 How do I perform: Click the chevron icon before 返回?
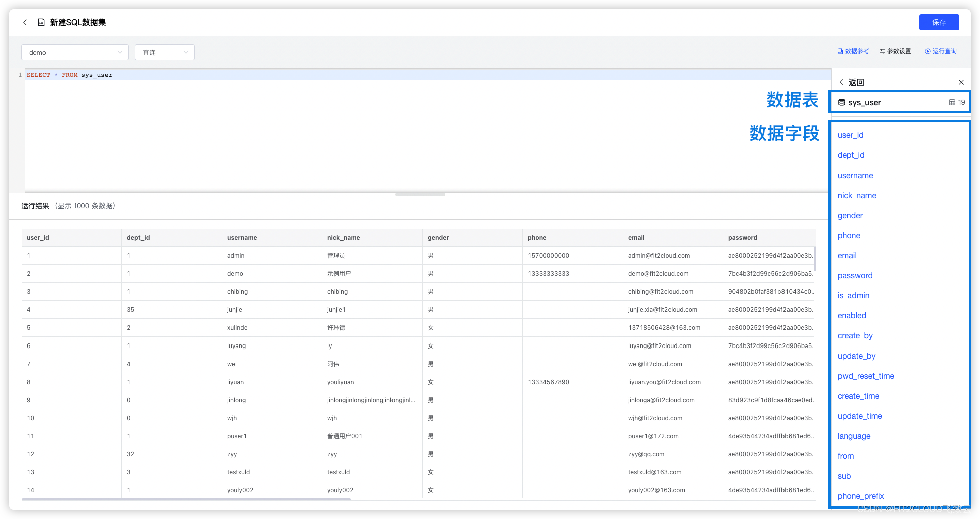click(841, 82)
